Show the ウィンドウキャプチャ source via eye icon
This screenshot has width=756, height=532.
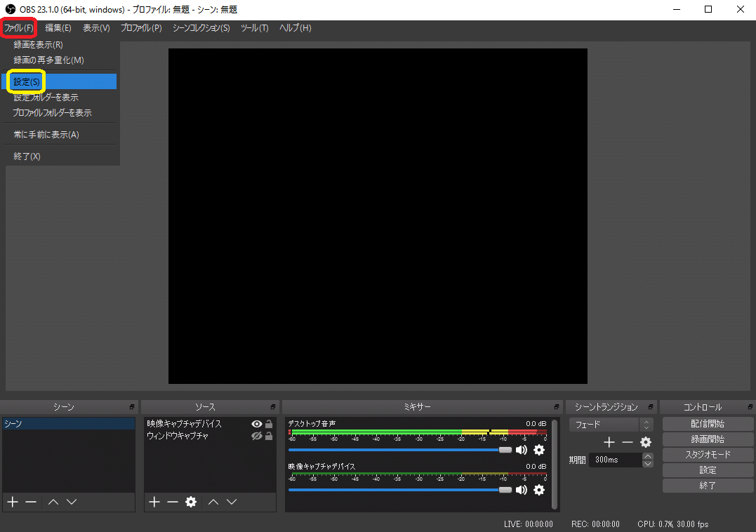(256, 436)
